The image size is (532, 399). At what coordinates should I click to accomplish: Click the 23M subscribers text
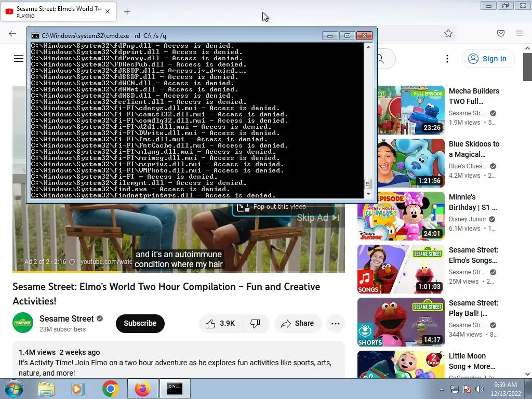click(x=62, y=329)
